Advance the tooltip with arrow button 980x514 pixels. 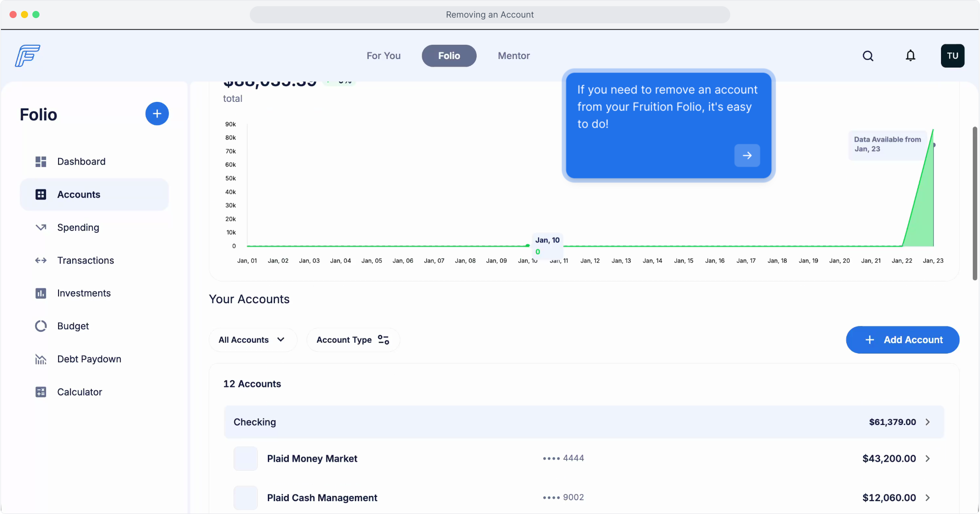coord(747,156)
